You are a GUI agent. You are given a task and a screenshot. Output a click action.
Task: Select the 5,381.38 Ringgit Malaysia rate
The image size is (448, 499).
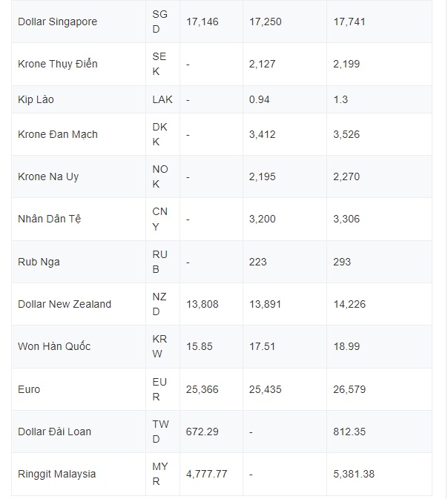(354, 474)
